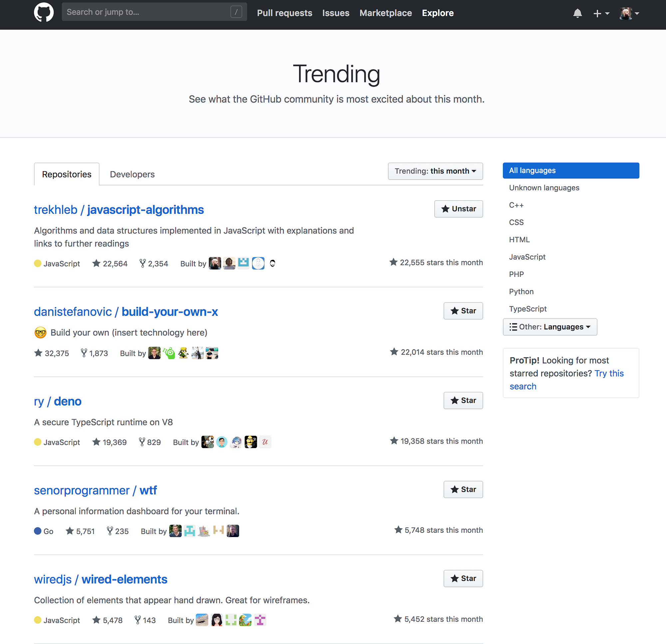
Task: Click "22,014 stars this month" text
Action: click(x=436, y=352)
